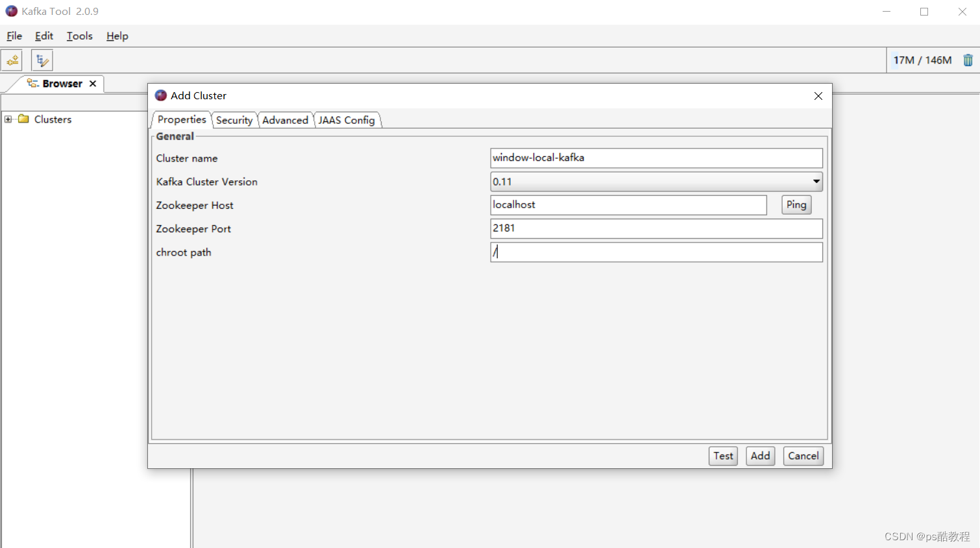980x548 pixels.
Task: Click the Clusters folder icon
Action: pos(24,119)
